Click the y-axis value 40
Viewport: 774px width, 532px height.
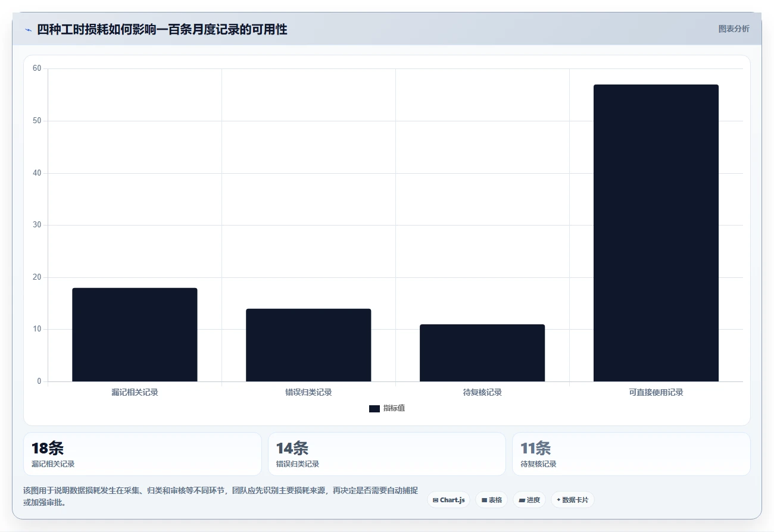pyautogui.click(x=37, y=173)
